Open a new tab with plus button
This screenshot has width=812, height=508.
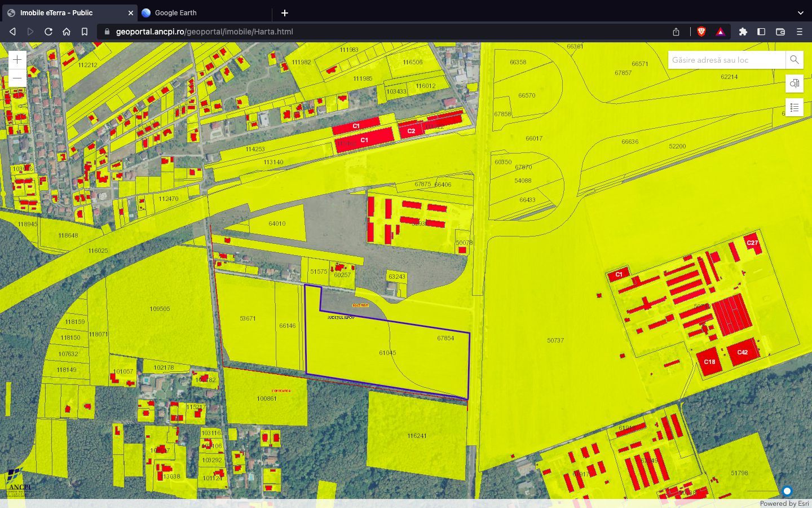285,12
